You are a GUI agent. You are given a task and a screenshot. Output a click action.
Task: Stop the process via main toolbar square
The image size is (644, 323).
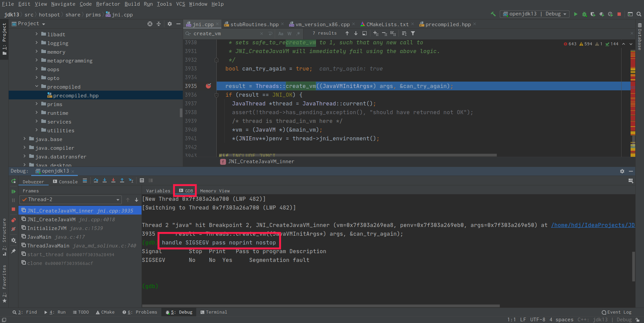pos(619,14)
